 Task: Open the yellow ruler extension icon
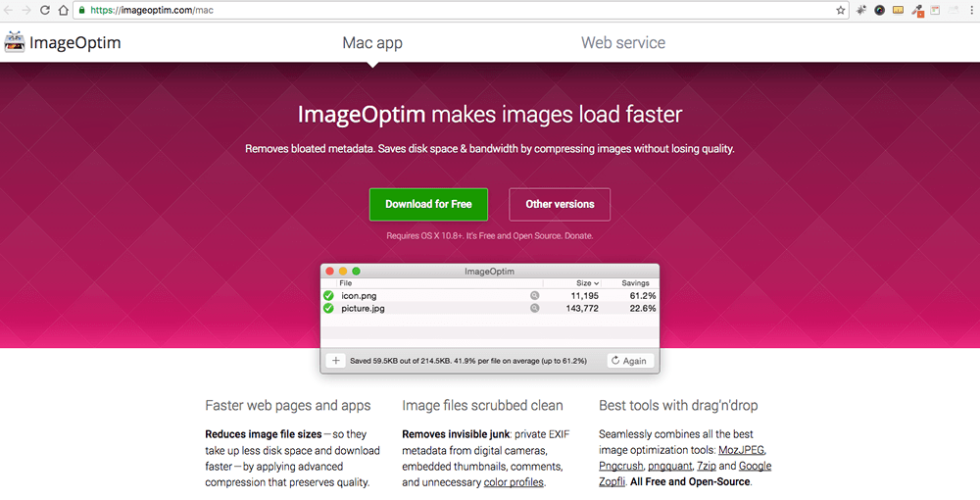898,10
